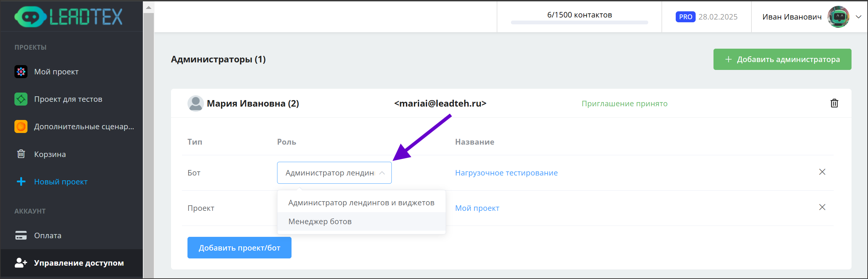Select Менеджер ботов role option
The image size is (868, 279).
320,222
